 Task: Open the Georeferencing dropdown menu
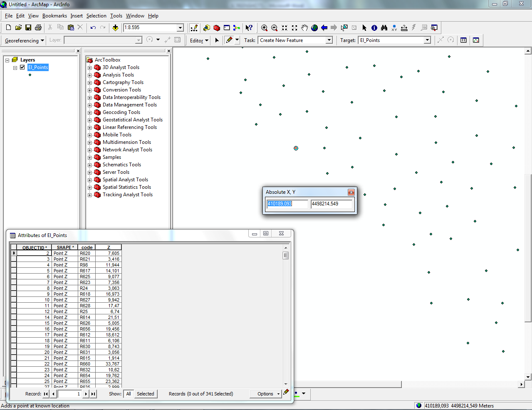(25, 40)
